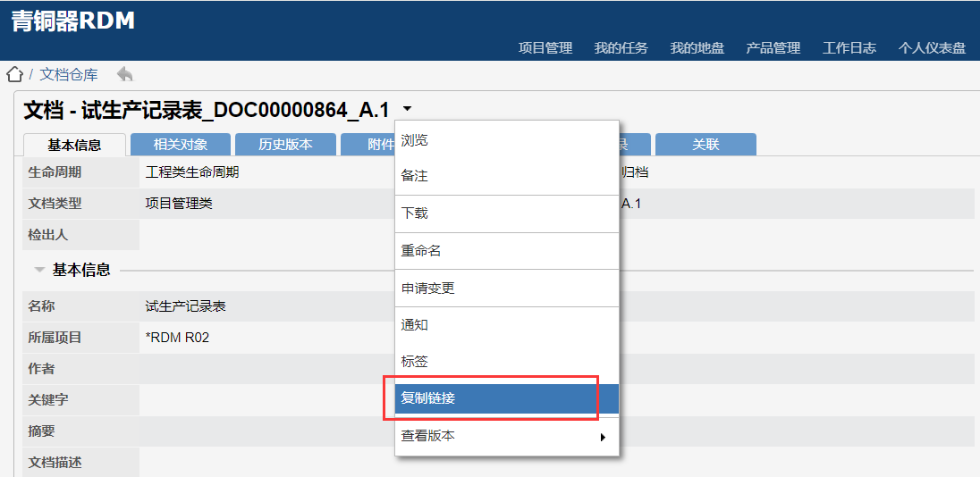Screen dimensions: 980x477
Task: Click the *RDM R02 project value
Action: click(x=177, y=338)
